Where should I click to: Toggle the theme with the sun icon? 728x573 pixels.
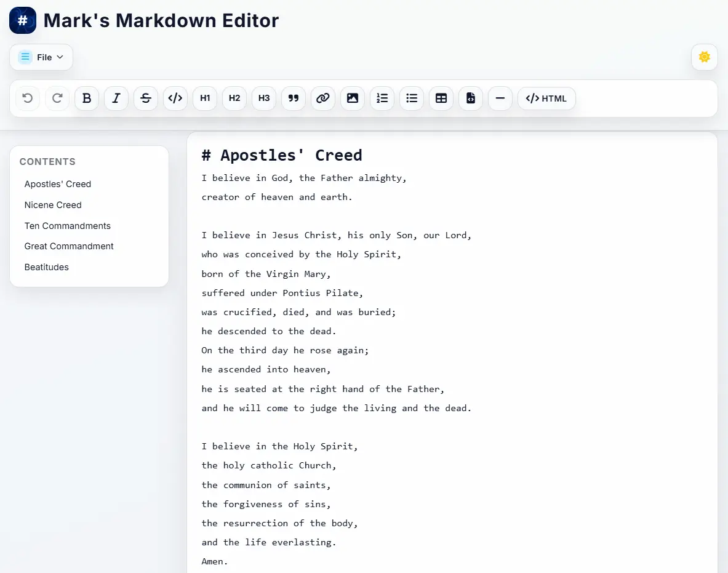704,56
